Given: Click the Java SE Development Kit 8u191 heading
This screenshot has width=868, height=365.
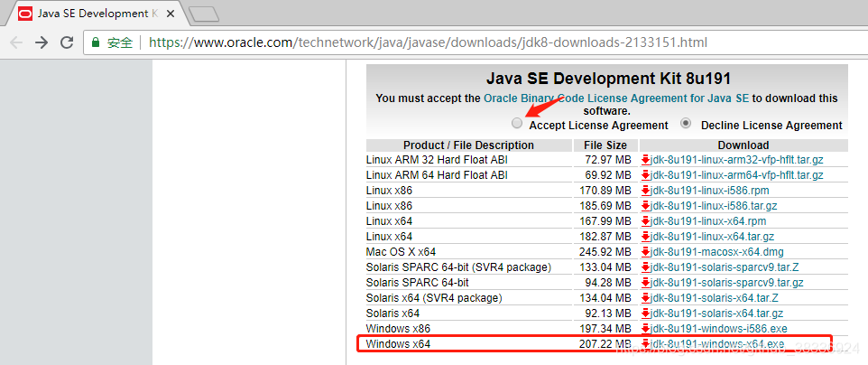Looking at the screenshot, I should point(609,79).
